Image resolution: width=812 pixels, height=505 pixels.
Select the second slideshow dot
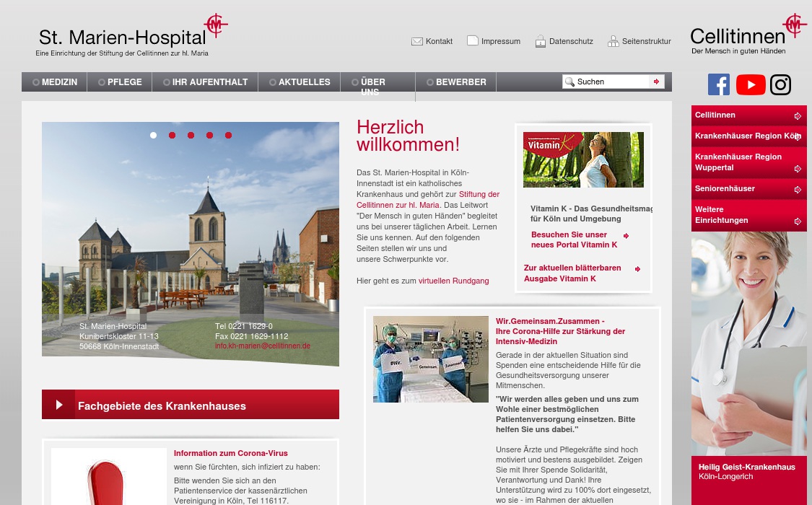(x=172, y=135)
